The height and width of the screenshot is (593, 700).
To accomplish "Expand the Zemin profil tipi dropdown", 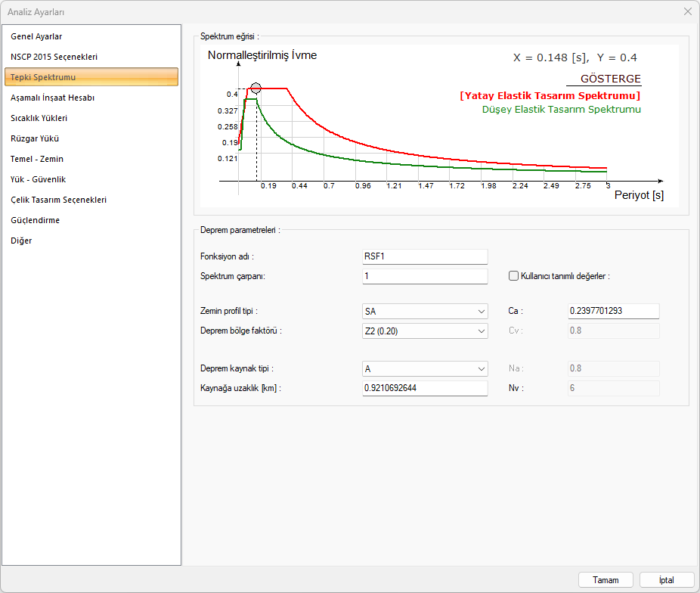I will 425,312.
